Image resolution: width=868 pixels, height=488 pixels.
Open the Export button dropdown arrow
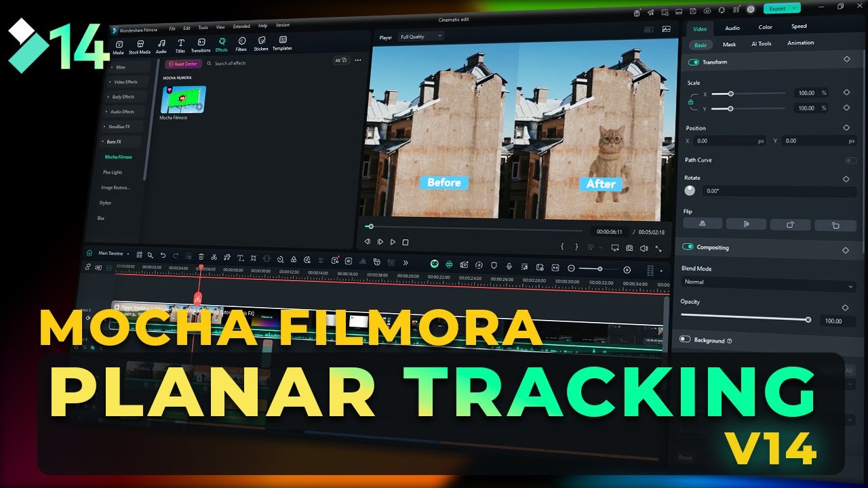coord(794,8)
